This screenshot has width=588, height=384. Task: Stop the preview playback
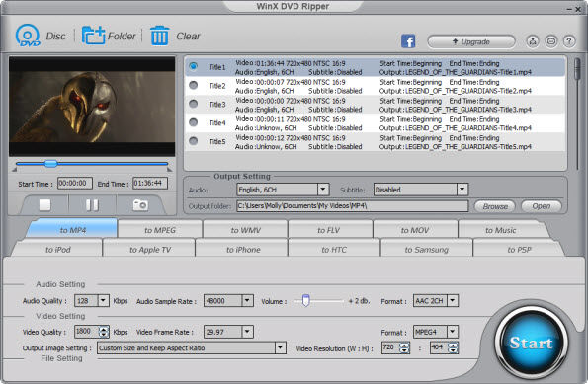pyautogui.click(x=45, y=205)
